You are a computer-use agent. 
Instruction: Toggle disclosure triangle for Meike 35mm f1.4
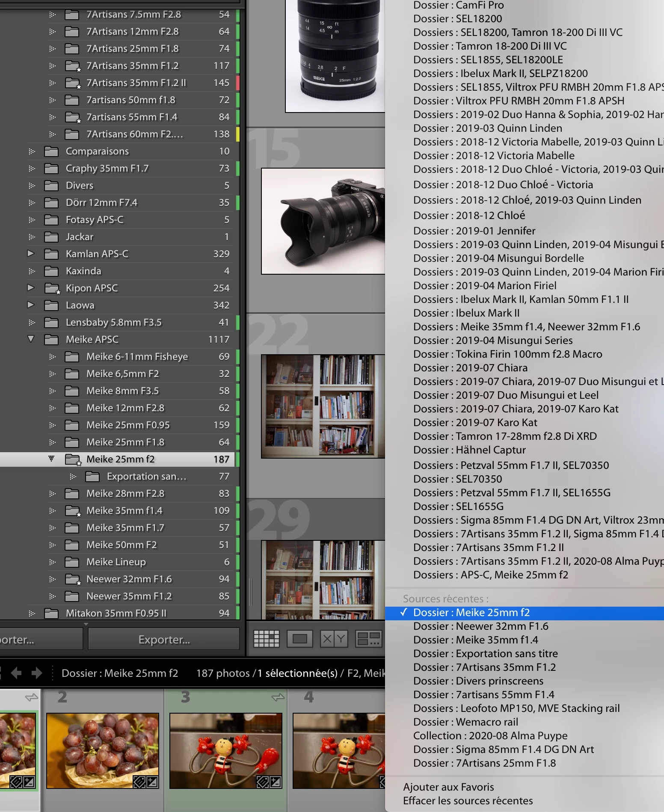pos(52,511)
